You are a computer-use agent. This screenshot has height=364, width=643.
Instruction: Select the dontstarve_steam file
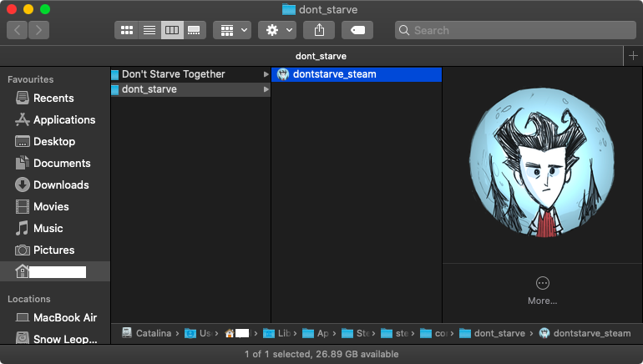coord(357,74)
